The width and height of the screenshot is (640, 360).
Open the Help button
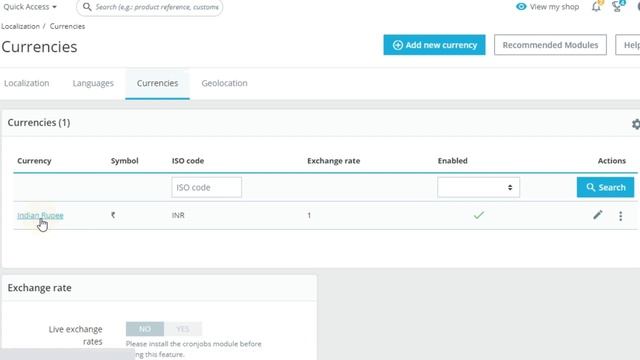(x=629, y=45)
